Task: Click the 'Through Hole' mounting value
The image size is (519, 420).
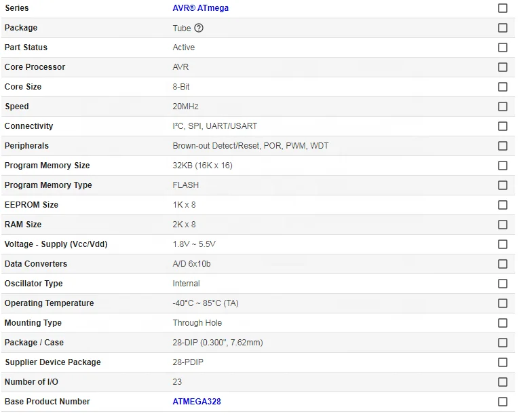Action: tap(197, 323)
